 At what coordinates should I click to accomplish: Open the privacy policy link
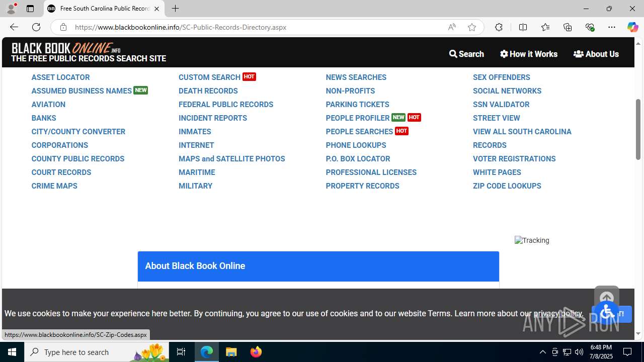point(557,313)
